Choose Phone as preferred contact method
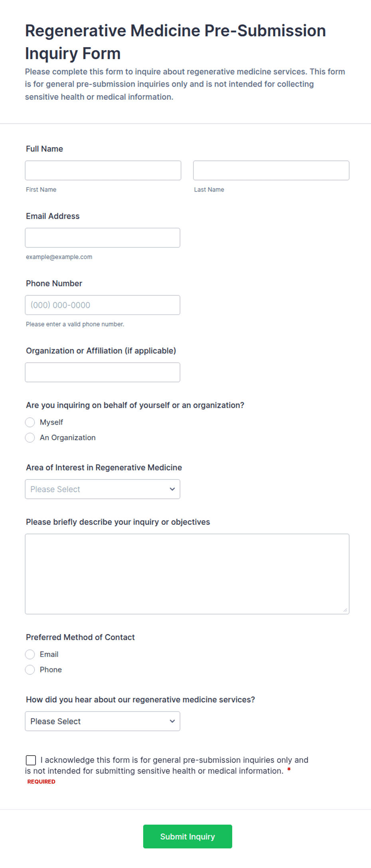Image resolution: width=371 pixels, height=868 pixels. [x=30, y=670]
